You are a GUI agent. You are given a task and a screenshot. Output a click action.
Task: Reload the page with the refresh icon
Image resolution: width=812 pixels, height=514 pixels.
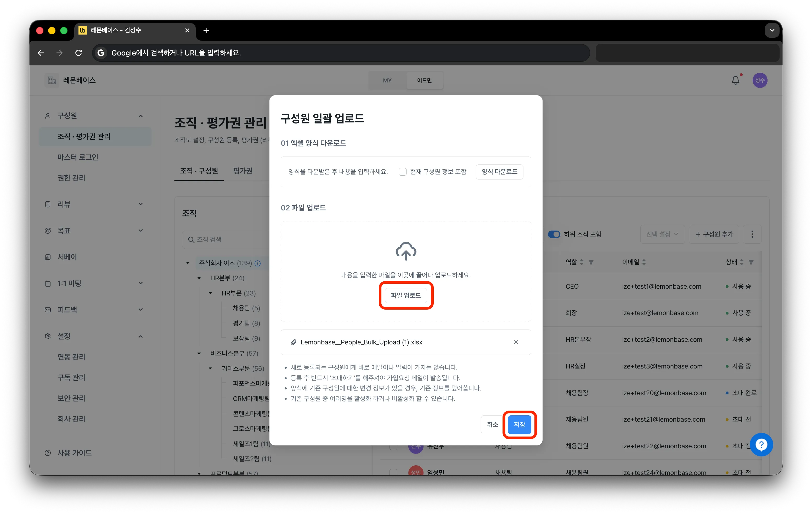coord(78,53)
